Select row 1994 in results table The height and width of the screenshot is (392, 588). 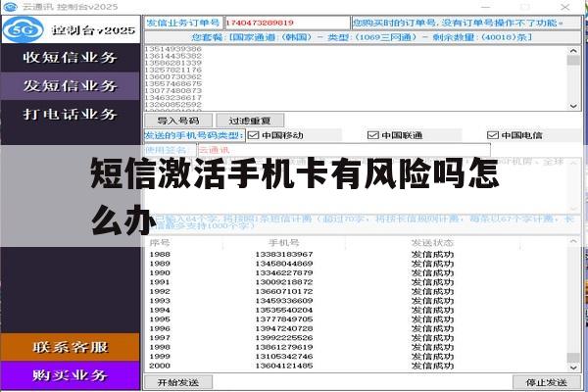357,310
